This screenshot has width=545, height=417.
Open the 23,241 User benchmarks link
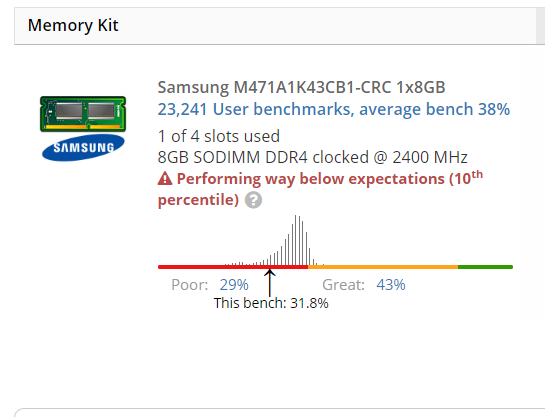[x=334, y=109]
